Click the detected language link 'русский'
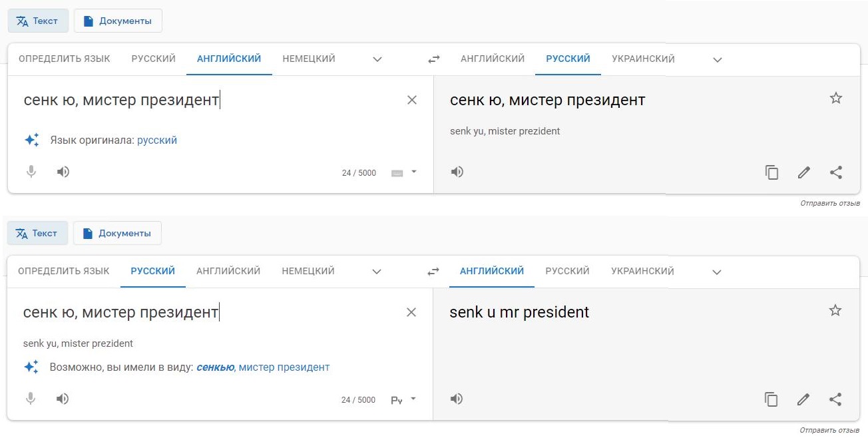This screenshot has width=868, height=438. 157,140
